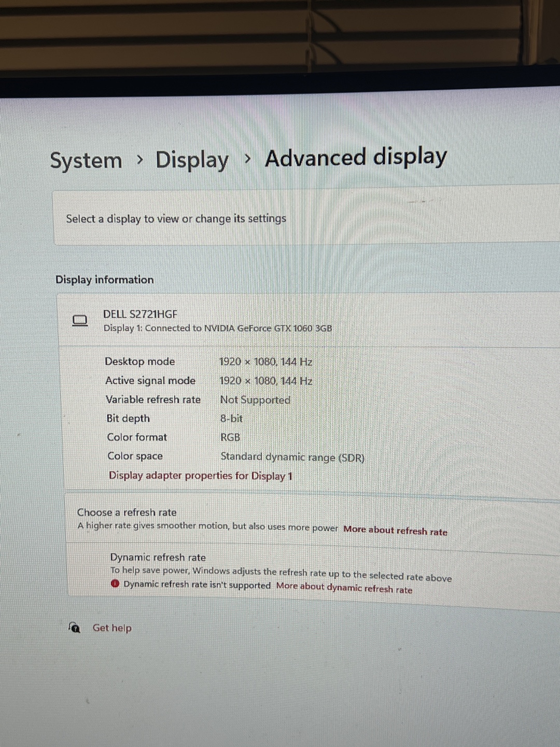
Task: Click Variable refresh rate label
Action: (153, 399)
